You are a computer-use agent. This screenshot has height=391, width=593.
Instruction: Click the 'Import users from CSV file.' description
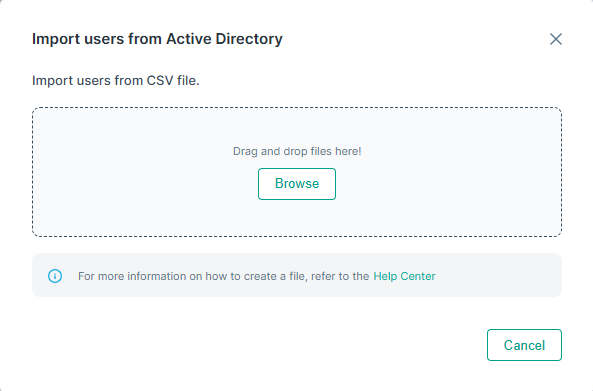[x=116, y=81]
